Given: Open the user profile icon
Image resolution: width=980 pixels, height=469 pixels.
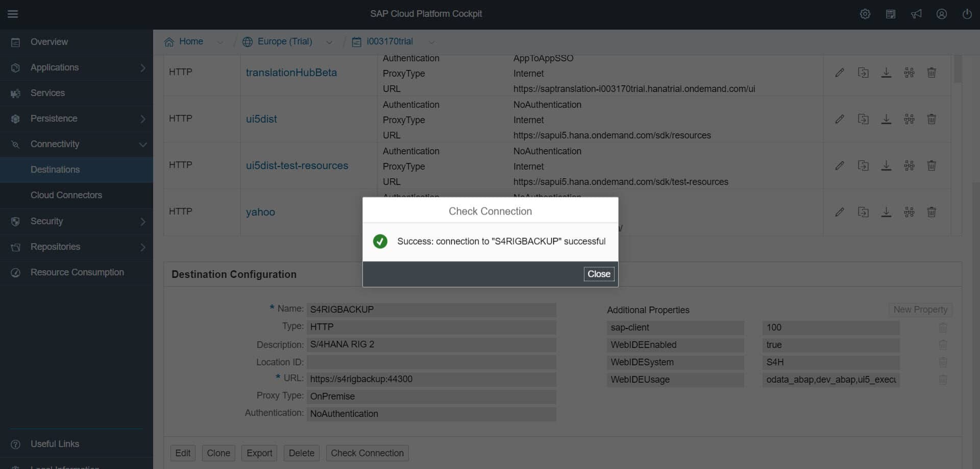Looking at the screenshot, I should pyautogui.click(x=941, y=14).
